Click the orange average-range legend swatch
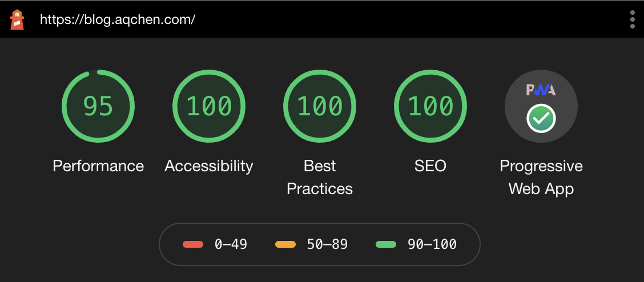The image size is (644, 282). pyautogui.click(x=285, y=244)
